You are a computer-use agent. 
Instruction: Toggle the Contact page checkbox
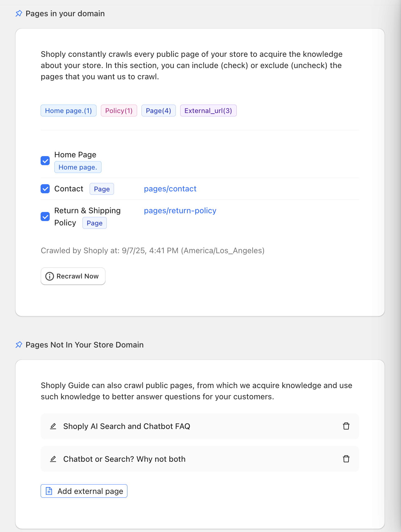45,189
